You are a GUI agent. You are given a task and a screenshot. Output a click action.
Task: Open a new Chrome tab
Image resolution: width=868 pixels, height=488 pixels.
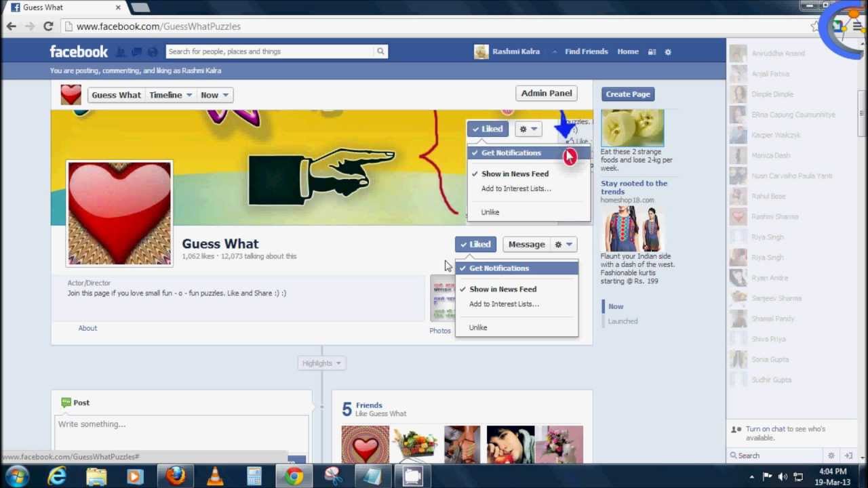click(x=140, y=7)
